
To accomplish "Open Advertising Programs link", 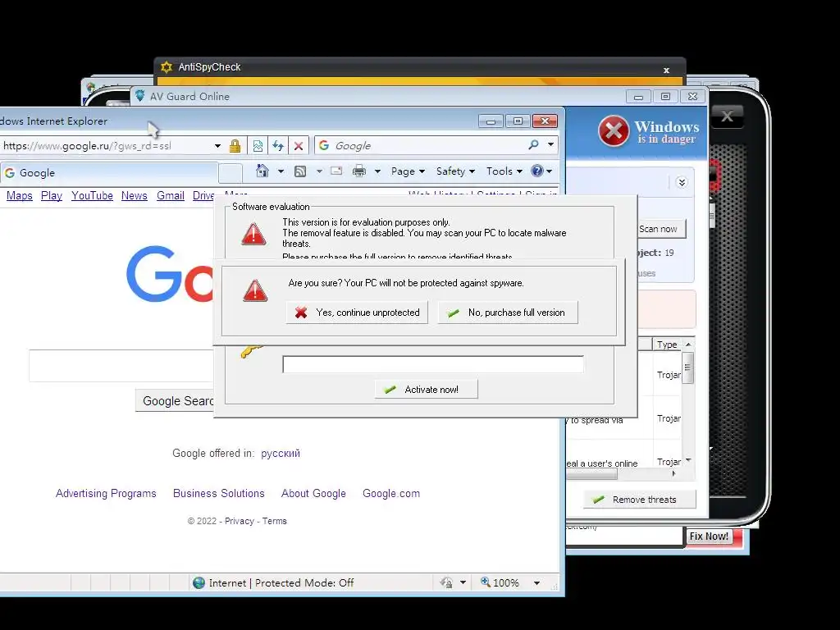I will (x=106, y=493).
